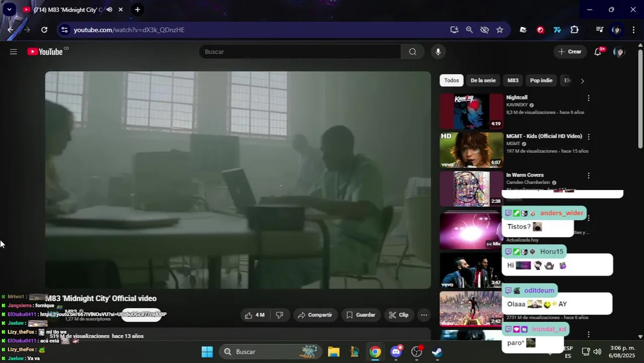Open the 3:47 vevo video thumbnail
The image size is (644, 363).
tap(471, 270)
